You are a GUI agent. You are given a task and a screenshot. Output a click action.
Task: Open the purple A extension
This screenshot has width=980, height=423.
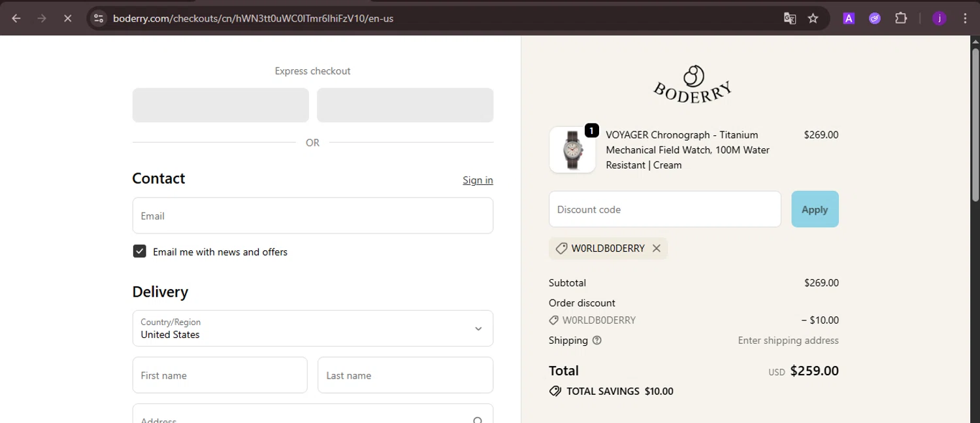point(849,18)
